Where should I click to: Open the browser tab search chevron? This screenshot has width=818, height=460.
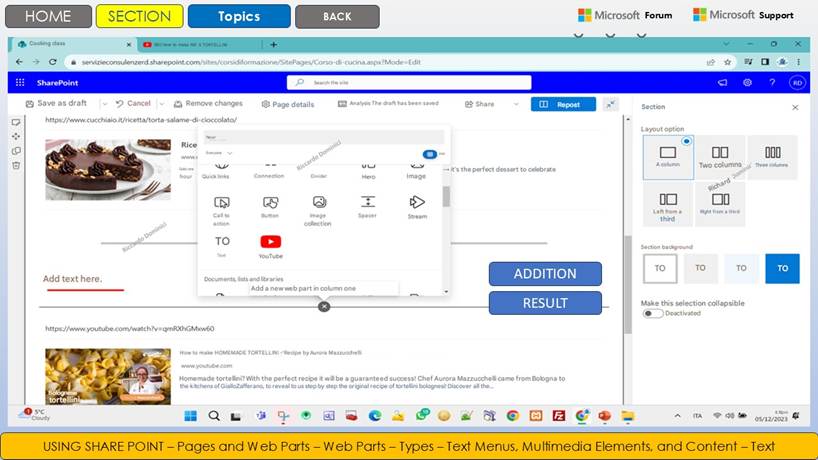point(726,44)
